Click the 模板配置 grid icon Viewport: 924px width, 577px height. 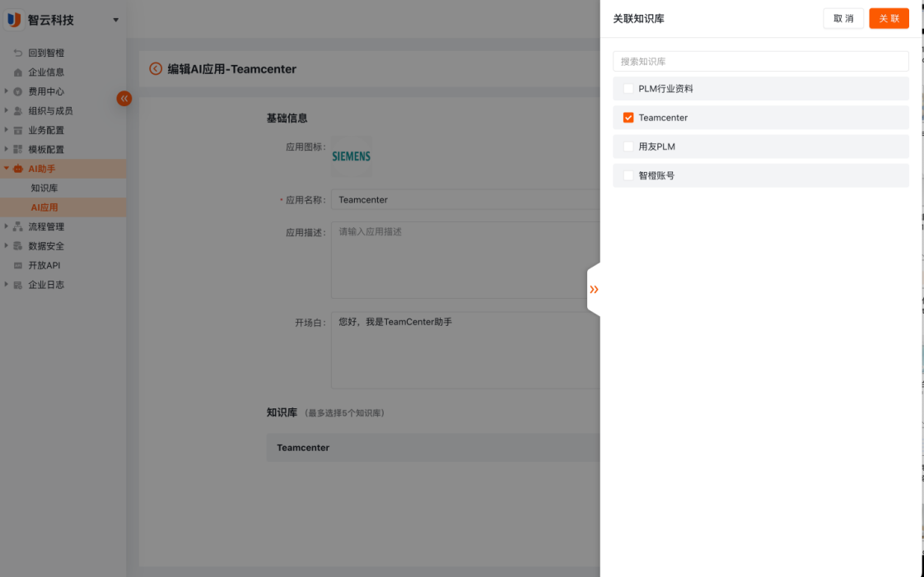pos(17,150)
